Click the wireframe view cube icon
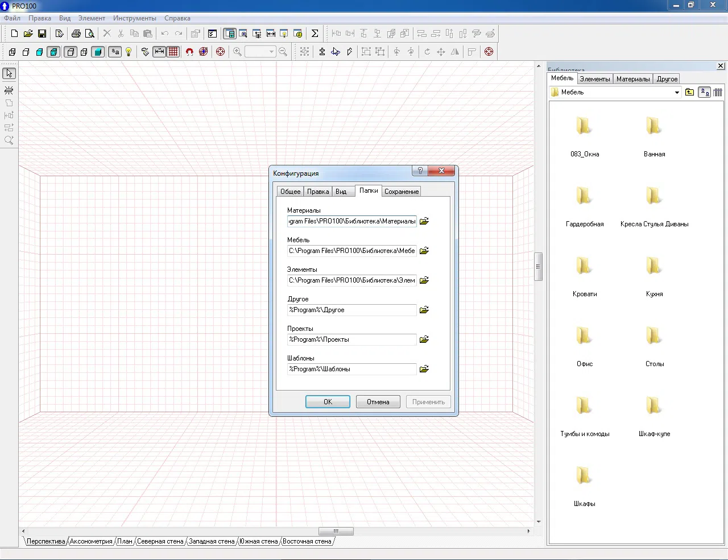728x560 pixels. click(12, 52)
